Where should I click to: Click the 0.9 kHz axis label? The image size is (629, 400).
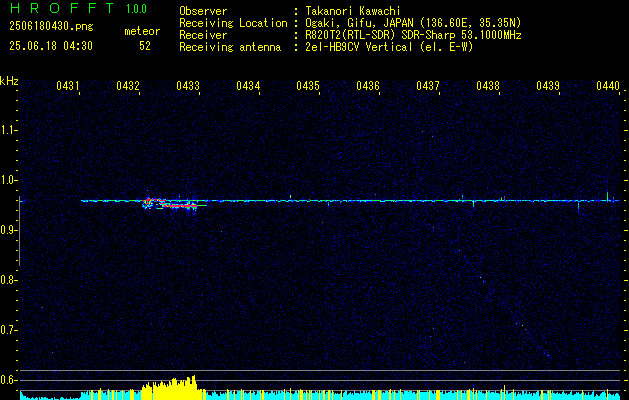tap(8, 230)
